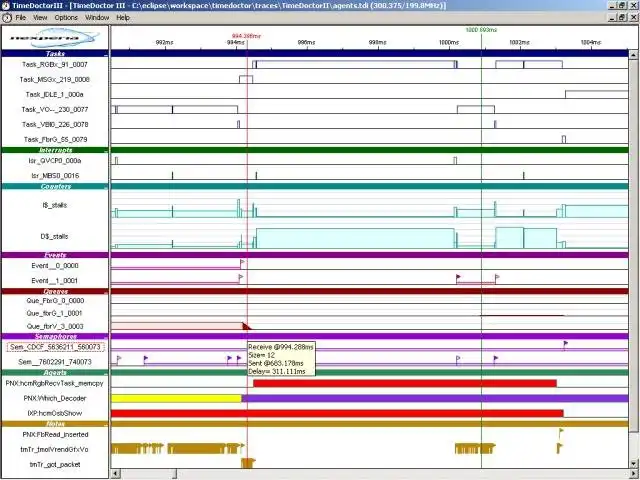Screen dimensions: 640x480
Task: Click the horizontal scrollbar left arrow
Action: click(x=116, y=473)
